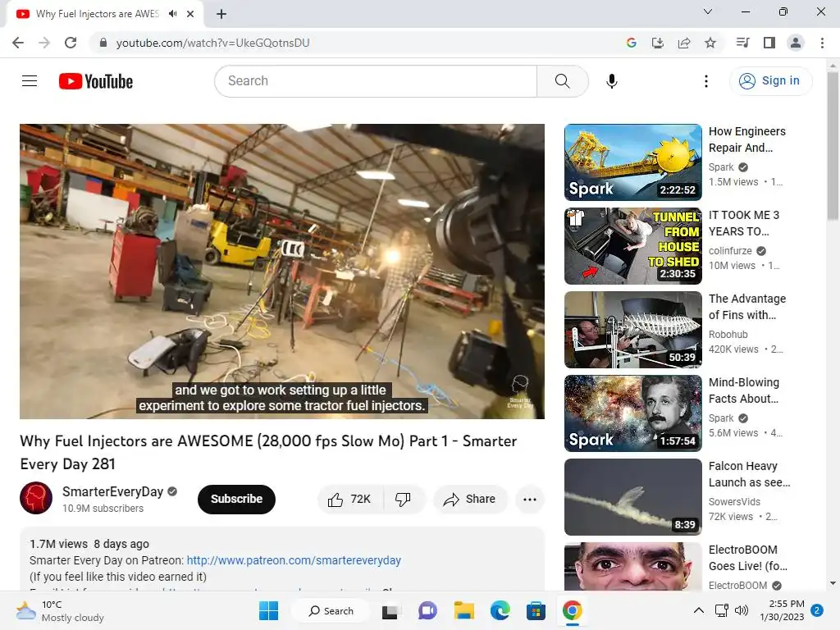The height and width of the screenshot is (630, 840).
Task: Click the address bar URL
Action: pos(212,43)
